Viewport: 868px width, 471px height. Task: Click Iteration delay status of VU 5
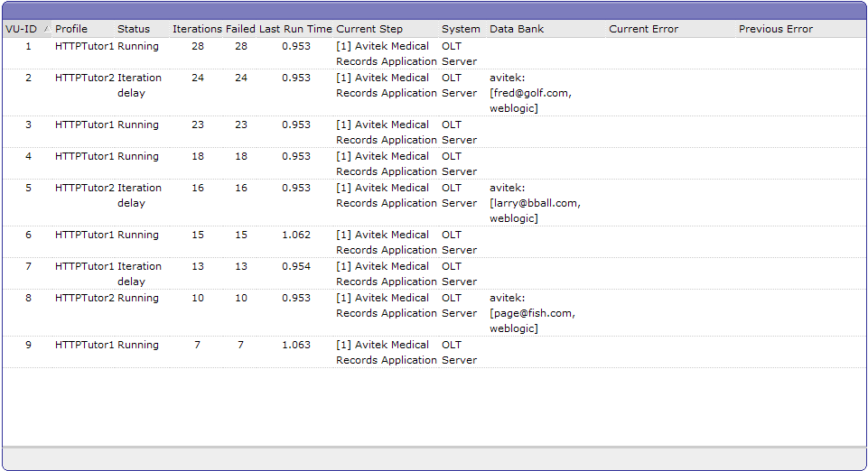(x=139, y=196)
